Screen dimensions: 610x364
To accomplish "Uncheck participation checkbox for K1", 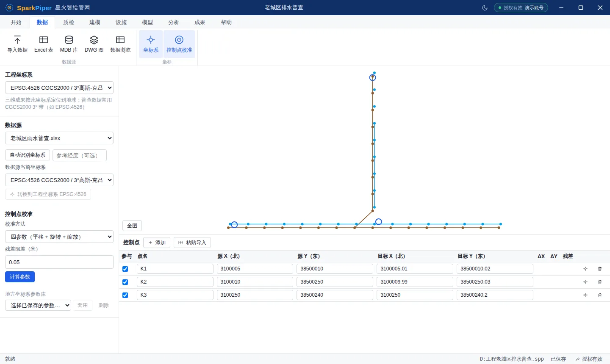I will [x=125, y=269].
